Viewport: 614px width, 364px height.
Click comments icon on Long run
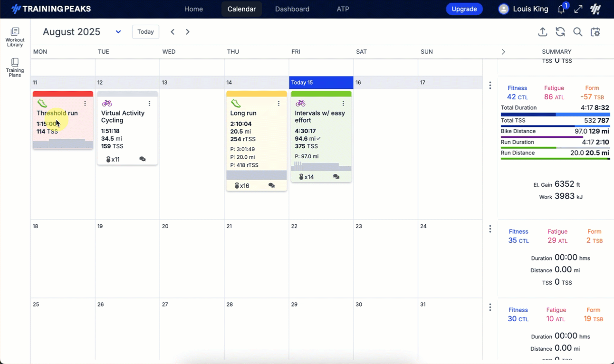tap(271, 186)
